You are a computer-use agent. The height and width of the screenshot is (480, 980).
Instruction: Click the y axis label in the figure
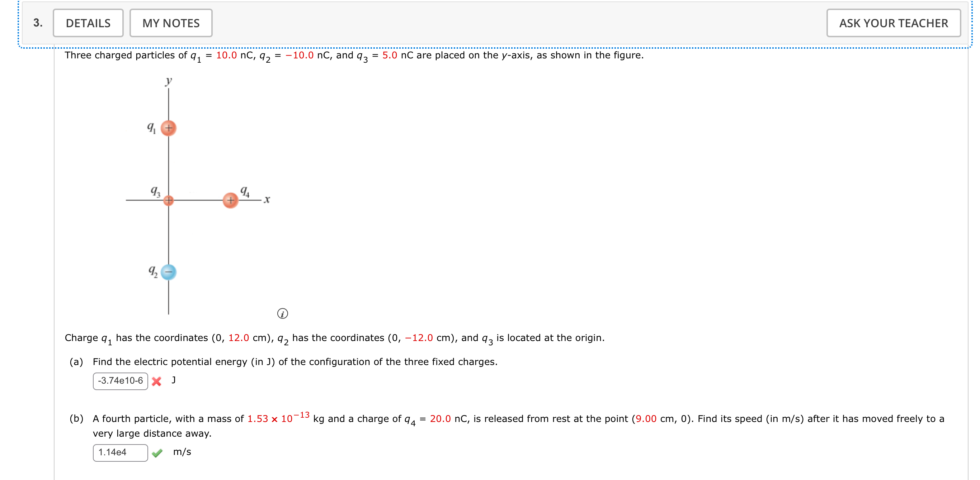169,81
